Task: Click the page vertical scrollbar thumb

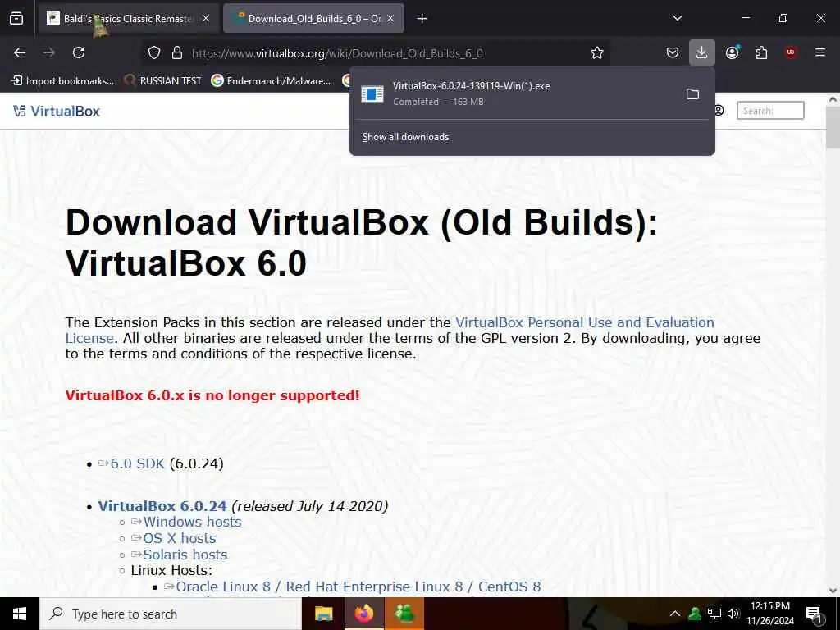Action: (833, 127)
